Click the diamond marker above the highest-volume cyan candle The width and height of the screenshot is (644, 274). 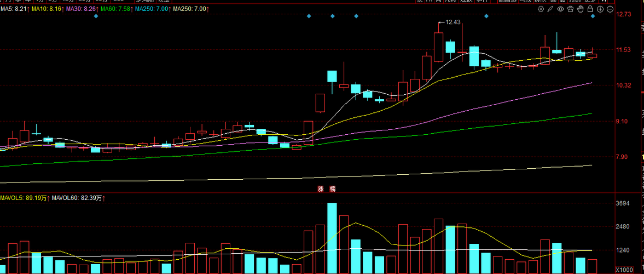click(333, 16)
